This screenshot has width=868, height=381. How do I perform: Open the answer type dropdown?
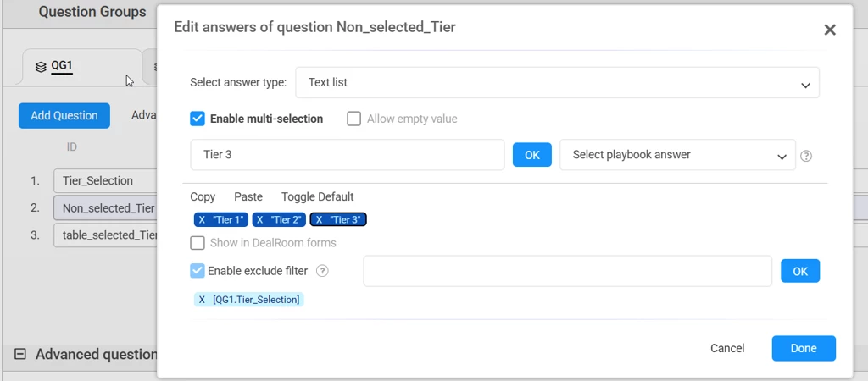coord(557,83)
